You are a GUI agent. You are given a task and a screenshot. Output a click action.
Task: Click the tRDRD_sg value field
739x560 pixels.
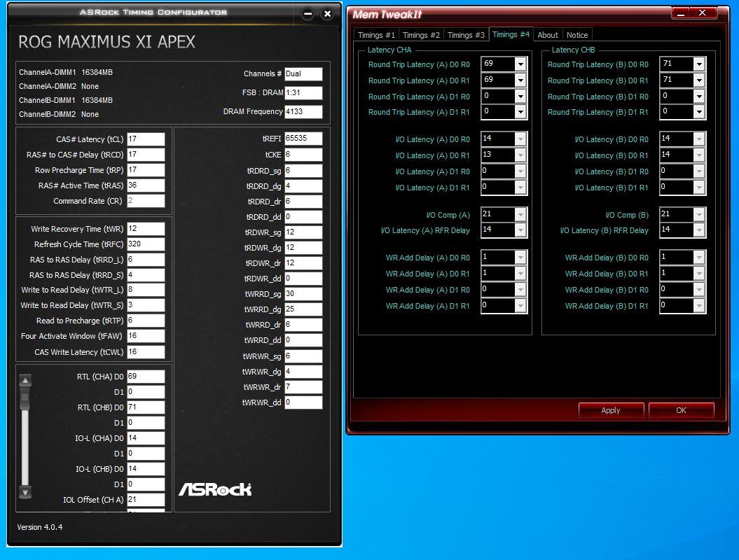[303, 171]
